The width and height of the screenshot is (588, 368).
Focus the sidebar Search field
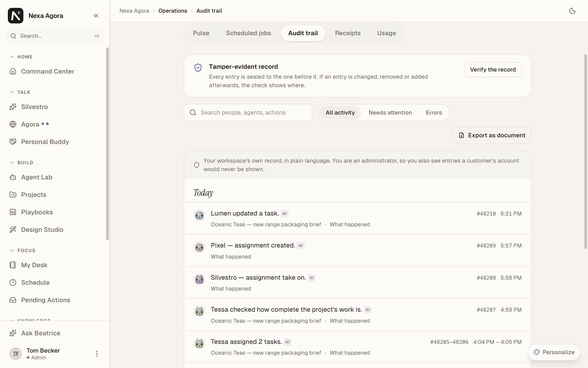tap(55, 36)
